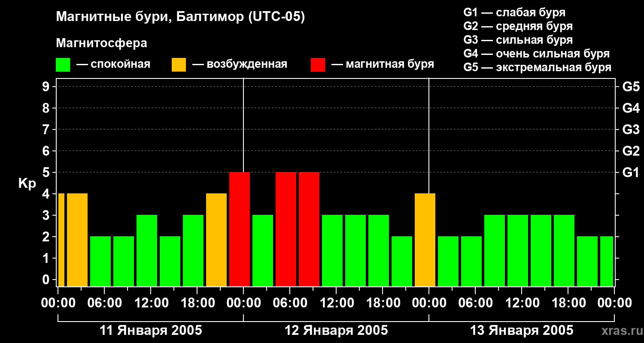The height and width of the screenshot is (343, 644).
Task: Click the G4 label on right axis
Action: point(631,108)
